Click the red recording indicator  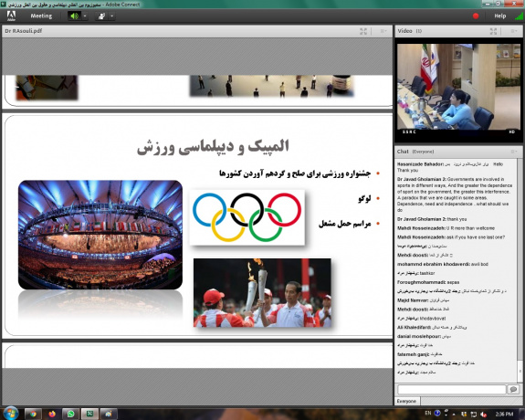tap(476, 16)
